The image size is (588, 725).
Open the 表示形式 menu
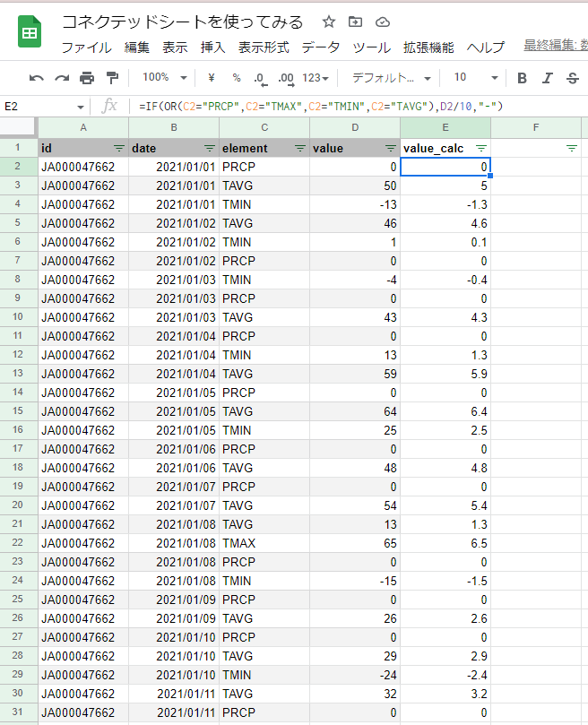click(264, 47)
